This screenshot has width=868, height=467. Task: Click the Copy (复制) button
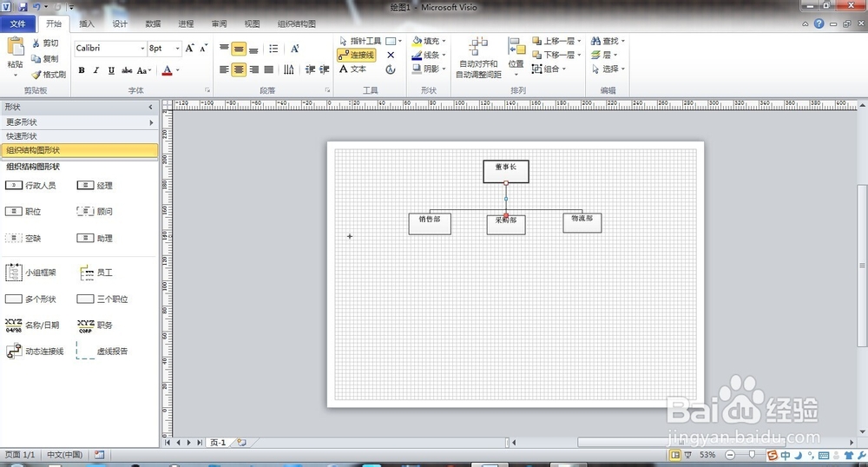45,58
